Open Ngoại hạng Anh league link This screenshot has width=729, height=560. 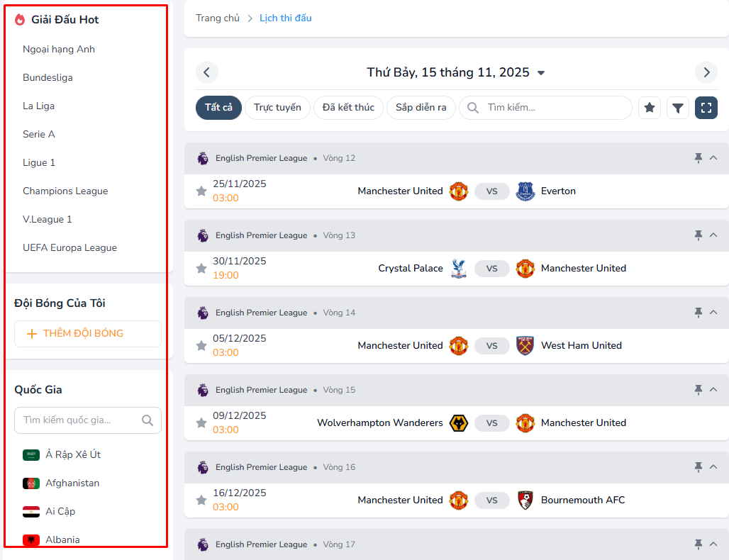coord(59,50)
